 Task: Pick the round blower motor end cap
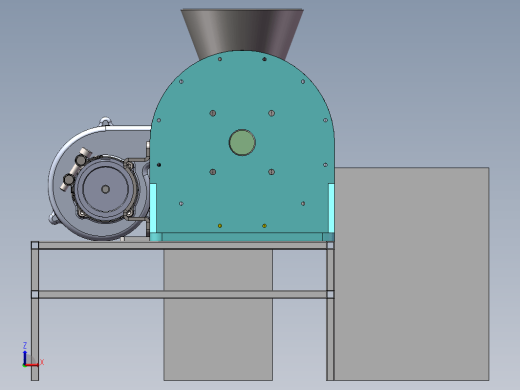click(x=105, y=189)
